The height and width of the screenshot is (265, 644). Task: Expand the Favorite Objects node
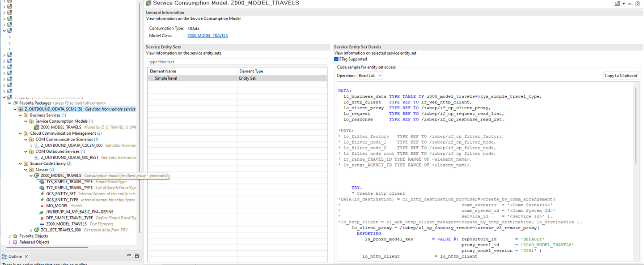click(10, 236)
